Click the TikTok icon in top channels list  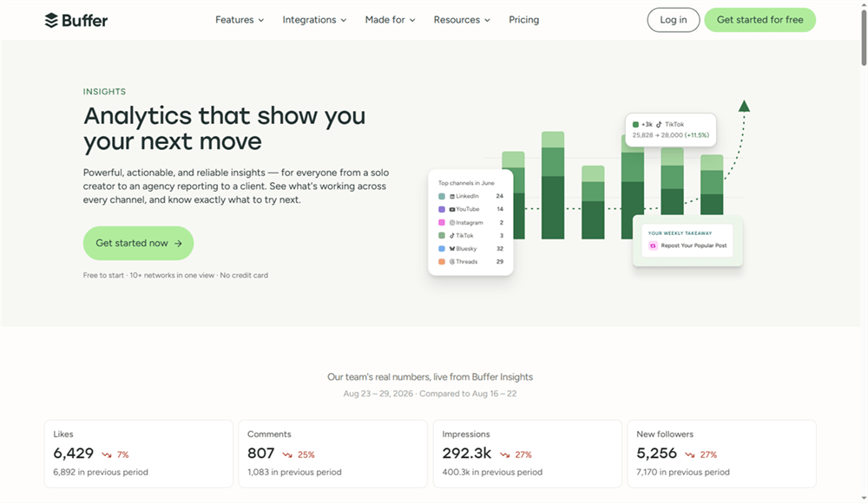(x=452, y=236)
